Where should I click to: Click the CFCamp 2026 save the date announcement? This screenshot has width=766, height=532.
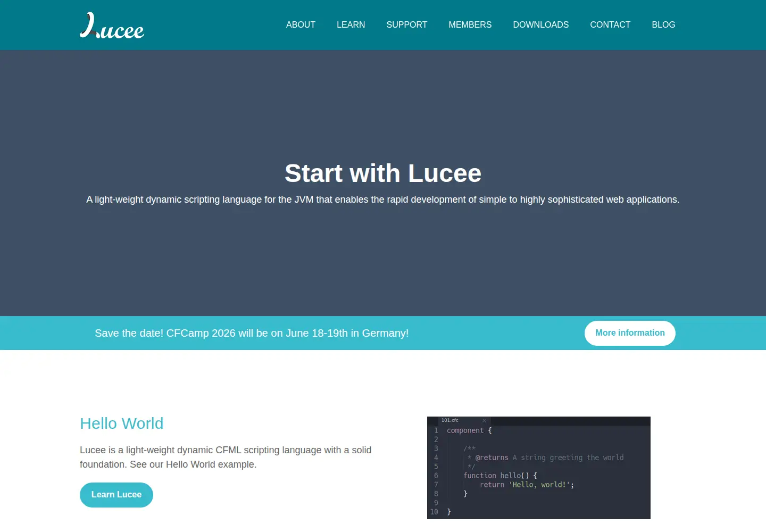[252, 333]
